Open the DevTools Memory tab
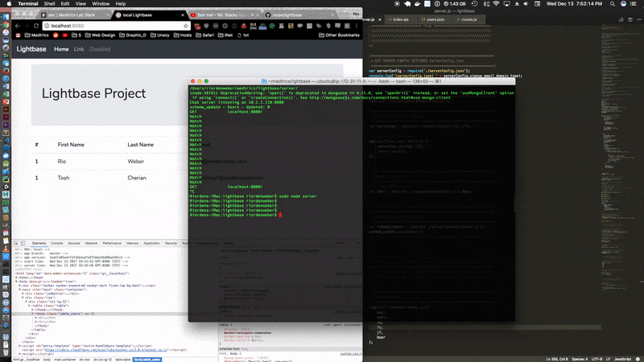 tap(132, 244)
